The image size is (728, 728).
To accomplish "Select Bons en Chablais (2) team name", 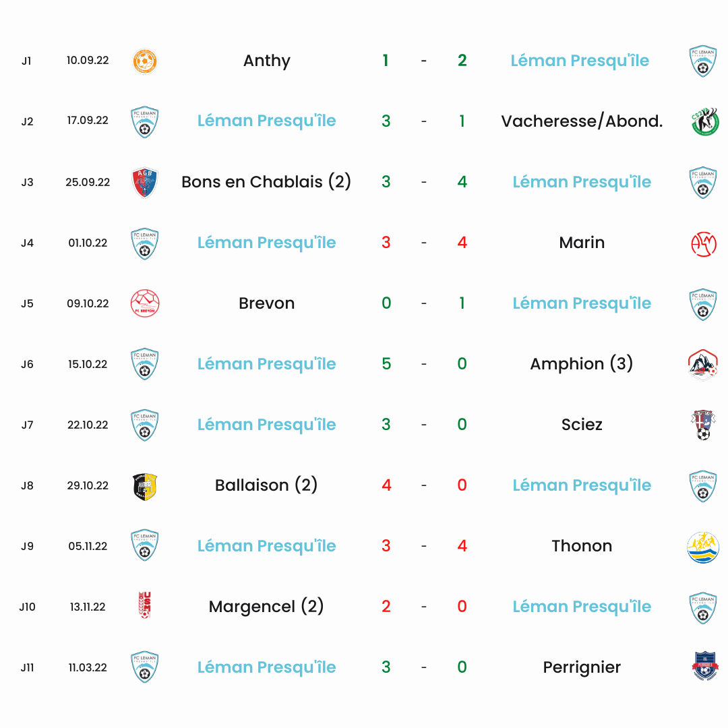I will pyautogui.click(x=266, y=181).
